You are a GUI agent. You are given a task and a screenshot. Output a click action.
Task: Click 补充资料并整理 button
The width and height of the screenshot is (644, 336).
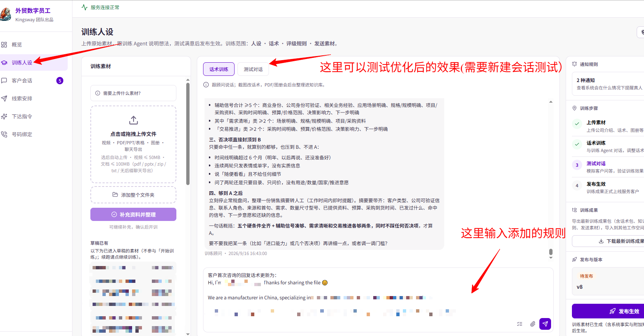click(x=133, y=214)
